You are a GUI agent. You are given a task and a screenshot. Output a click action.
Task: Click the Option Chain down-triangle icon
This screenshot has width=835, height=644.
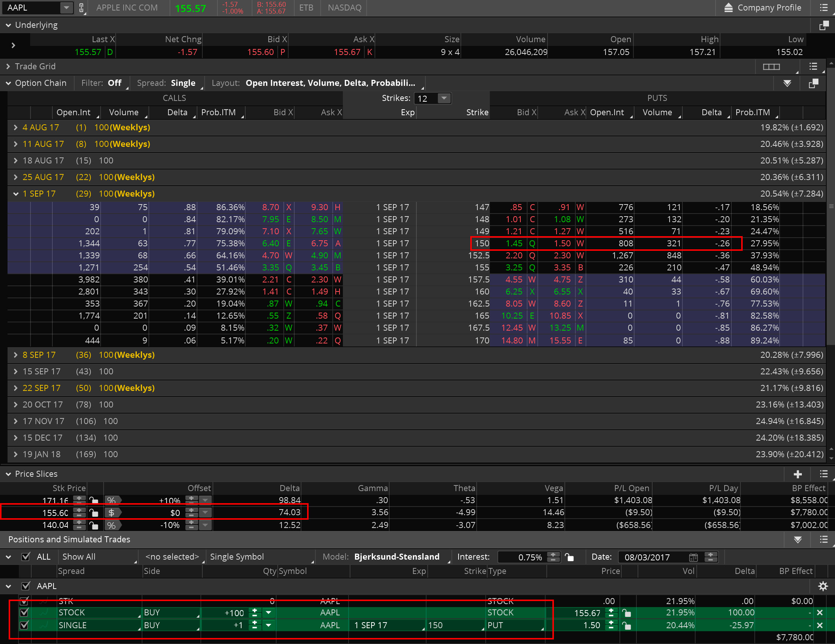[787, 83]
